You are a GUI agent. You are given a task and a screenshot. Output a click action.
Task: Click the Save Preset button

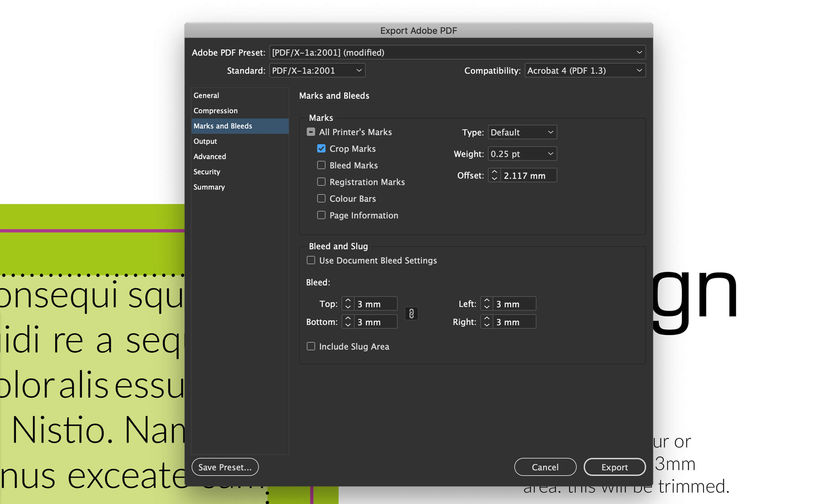coord(225,467)
